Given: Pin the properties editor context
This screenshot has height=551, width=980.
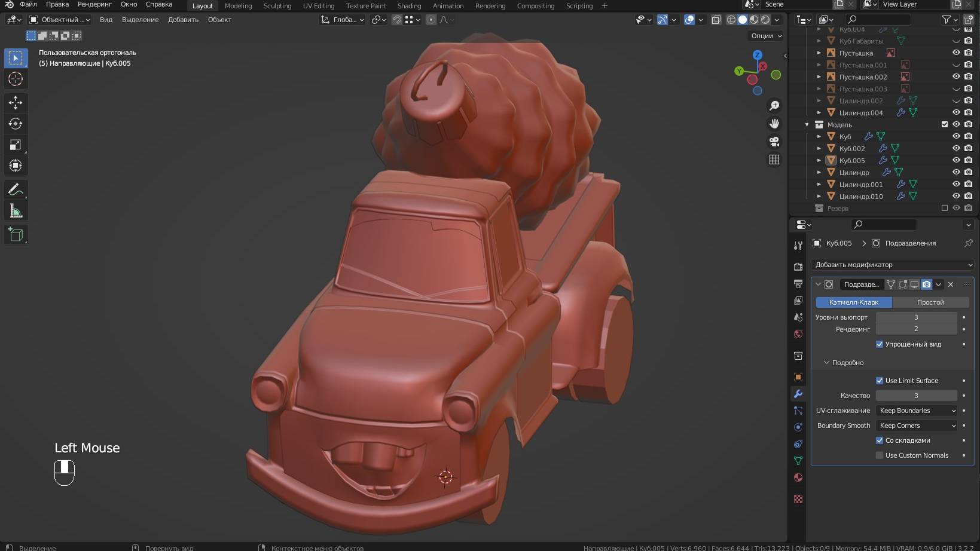Looking at the screenshot, I should tap(969, 243).
